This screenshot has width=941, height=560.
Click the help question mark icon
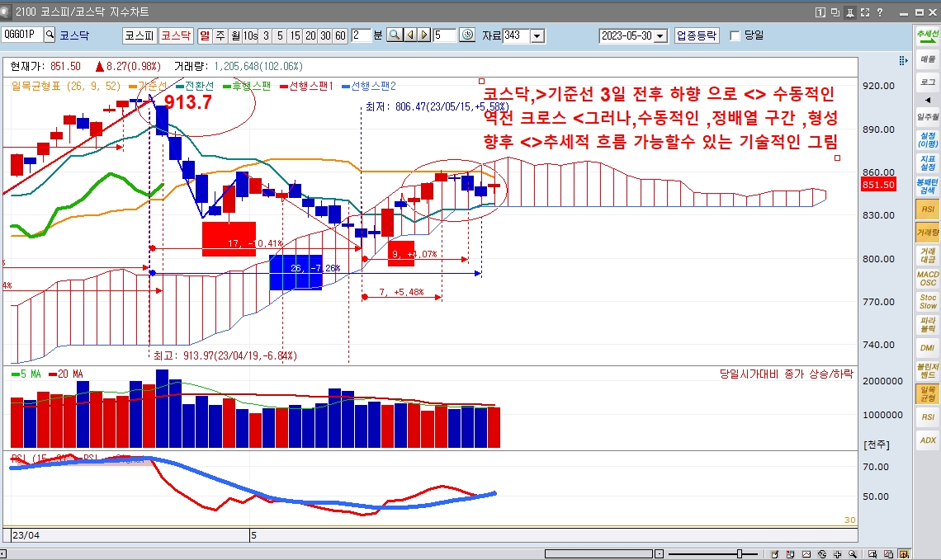coord(880,12)
